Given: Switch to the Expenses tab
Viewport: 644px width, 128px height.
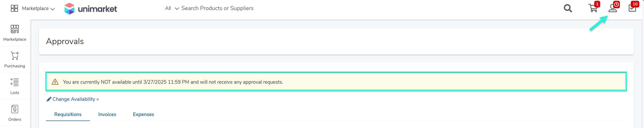Looking at the screenshot, I should pyautogui.click(x=143, y=114).
